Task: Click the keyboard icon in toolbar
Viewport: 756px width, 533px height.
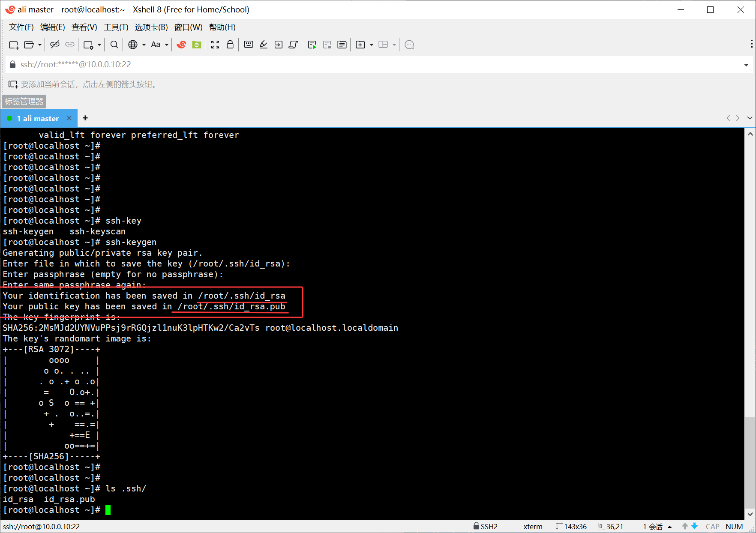Action: click(249, 45)
